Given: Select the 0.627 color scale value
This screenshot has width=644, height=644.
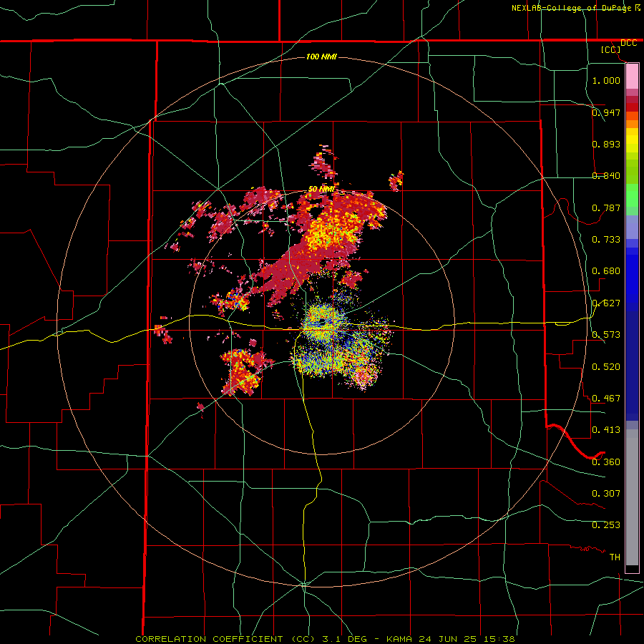Looking at the screenshot, I should click(x=606, y=303).
